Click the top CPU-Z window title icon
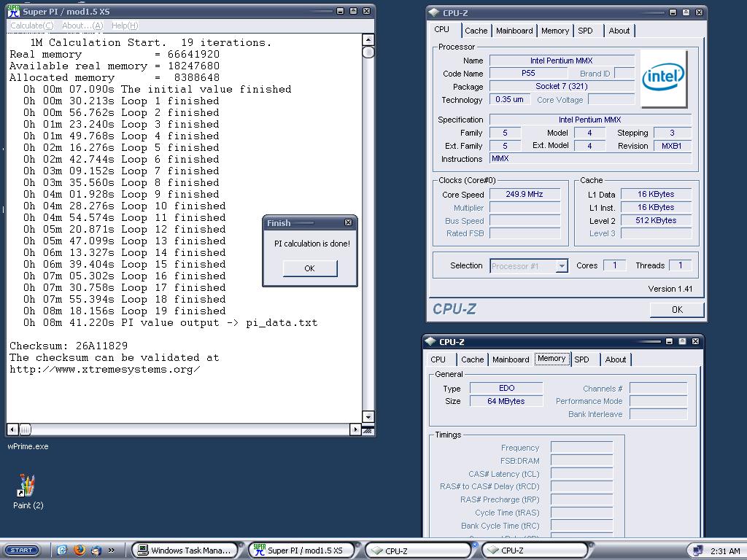The height and width of the screenshot is (560, 747). (433, 13)
